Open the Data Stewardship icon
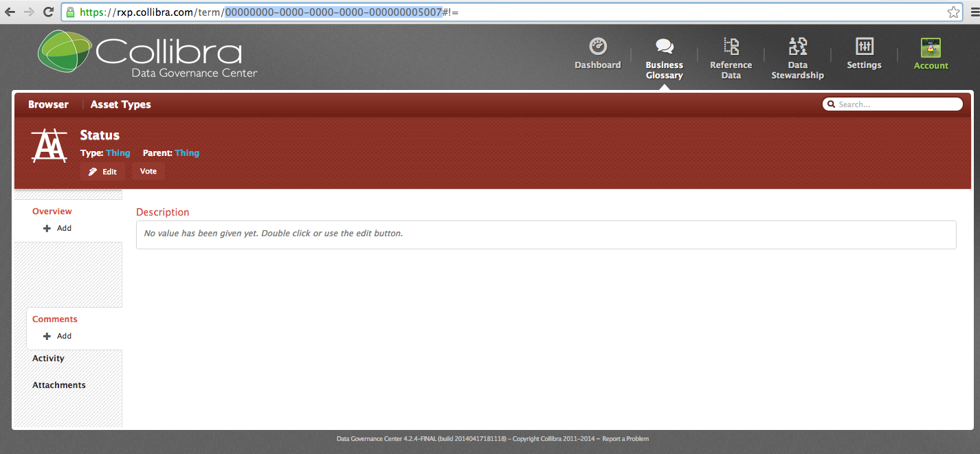This screenshot has width=980, height=454. coord(798,46)
